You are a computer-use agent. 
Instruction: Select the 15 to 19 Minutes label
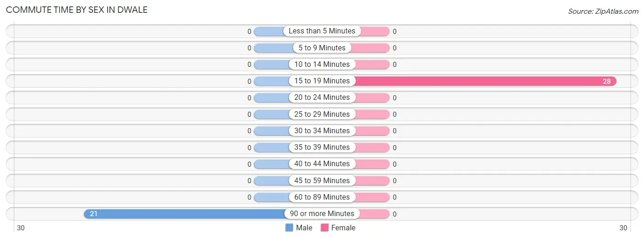click(322, 81)
